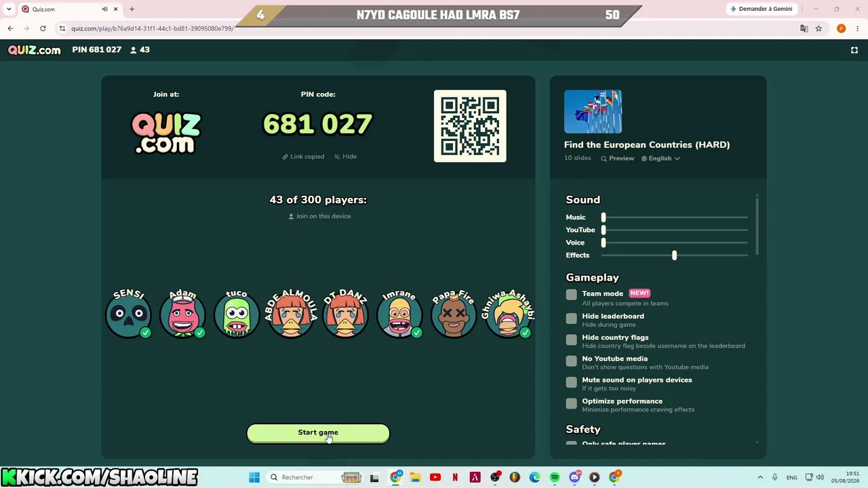Toggle fullscreen mode icon

click(854, 50)
